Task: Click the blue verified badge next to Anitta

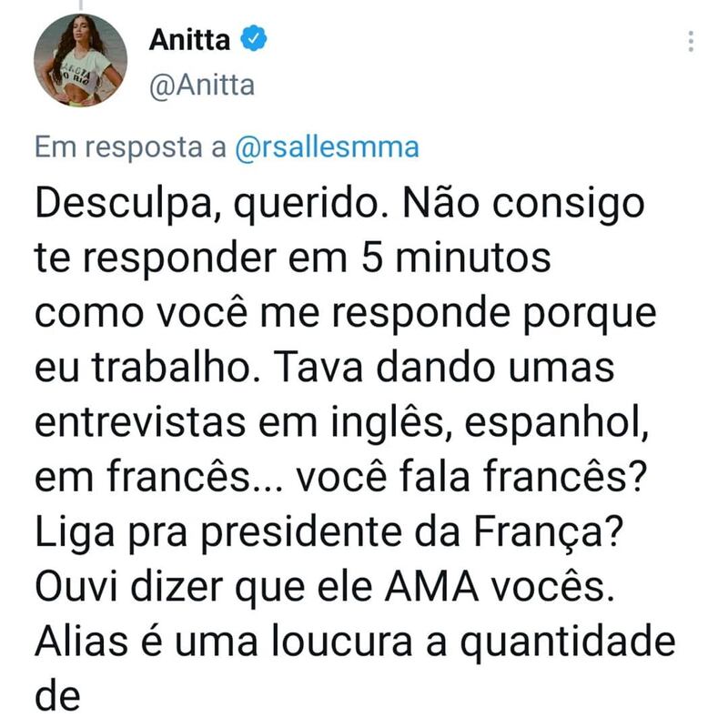Action: (x=254, y=38)
